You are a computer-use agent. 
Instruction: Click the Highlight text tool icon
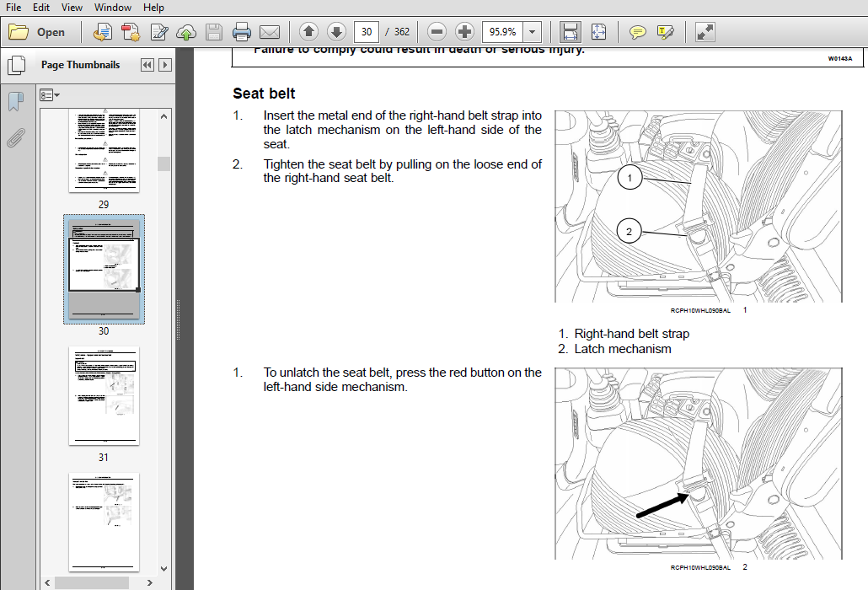pos(666,32)
